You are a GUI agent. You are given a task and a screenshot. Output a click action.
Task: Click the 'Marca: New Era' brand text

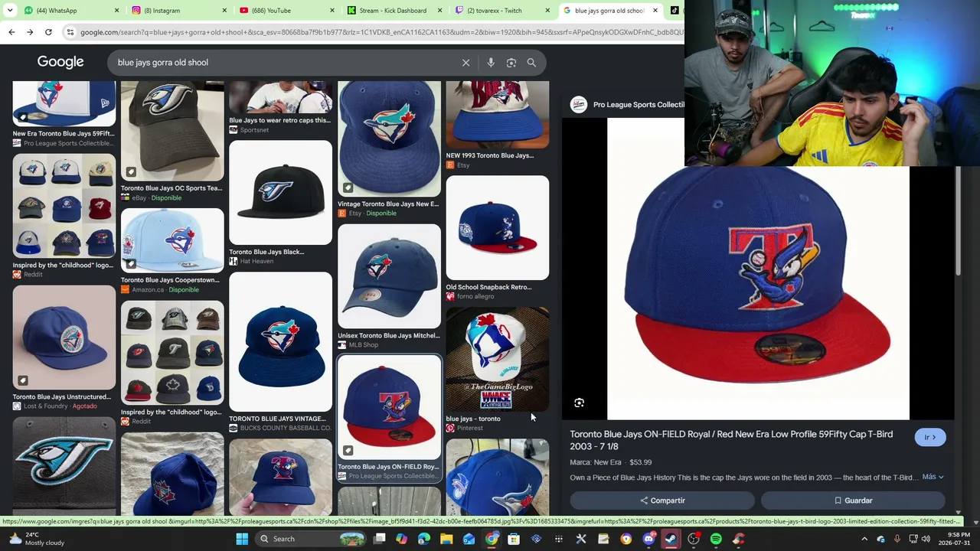click(596, 462)
